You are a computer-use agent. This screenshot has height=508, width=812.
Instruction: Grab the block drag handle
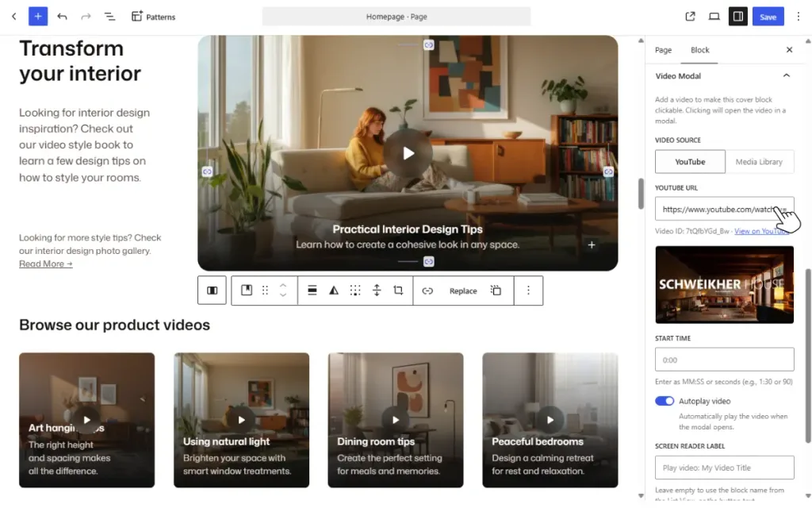(x=265, y=291)
